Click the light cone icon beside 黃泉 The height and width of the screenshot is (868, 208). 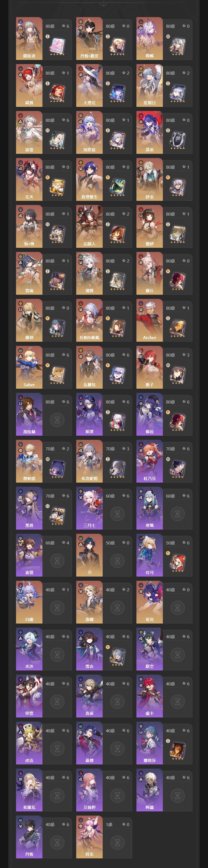coord(177,140)
